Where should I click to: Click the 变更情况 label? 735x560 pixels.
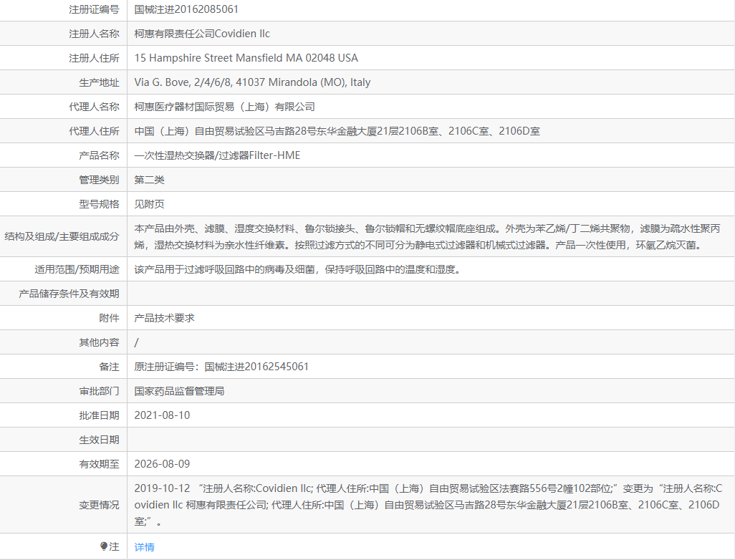click(x=99, y=505)
